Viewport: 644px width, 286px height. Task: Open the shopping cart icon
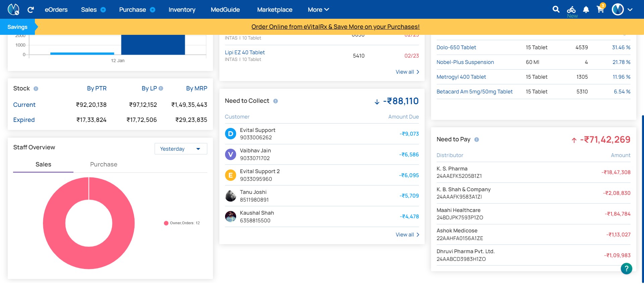600,9
